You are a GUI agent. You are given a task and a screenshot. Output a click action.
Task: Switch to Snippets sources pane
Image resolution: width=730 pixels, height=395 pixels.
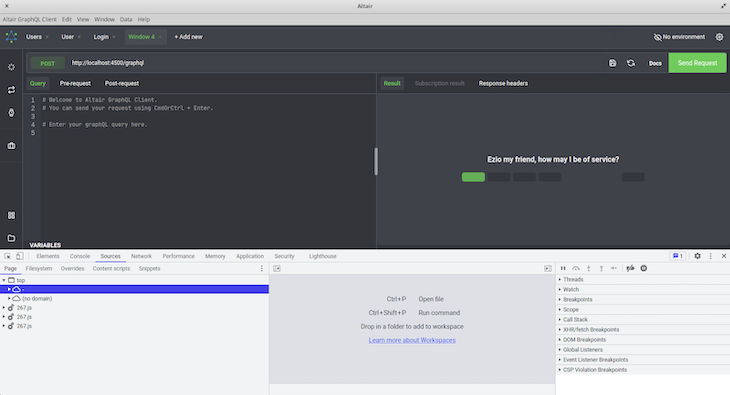point(149,269)
